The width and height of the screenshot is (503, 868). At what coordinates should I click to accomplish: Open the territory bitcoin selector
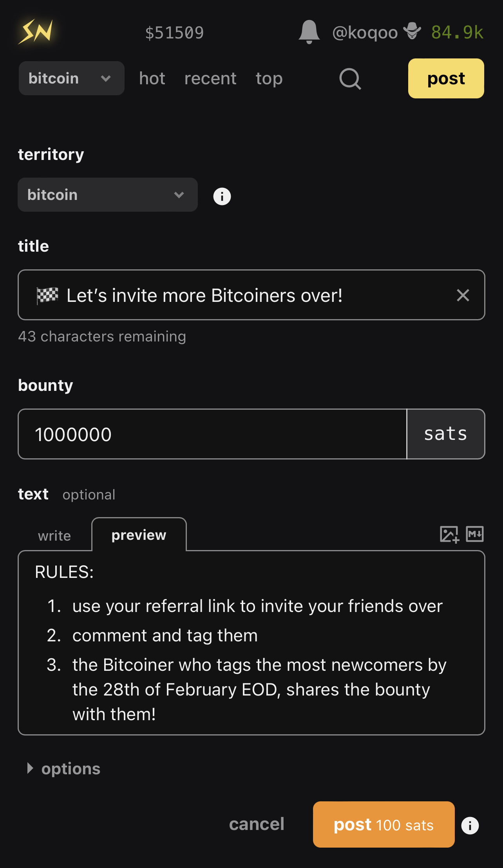(x=108, y=195)
